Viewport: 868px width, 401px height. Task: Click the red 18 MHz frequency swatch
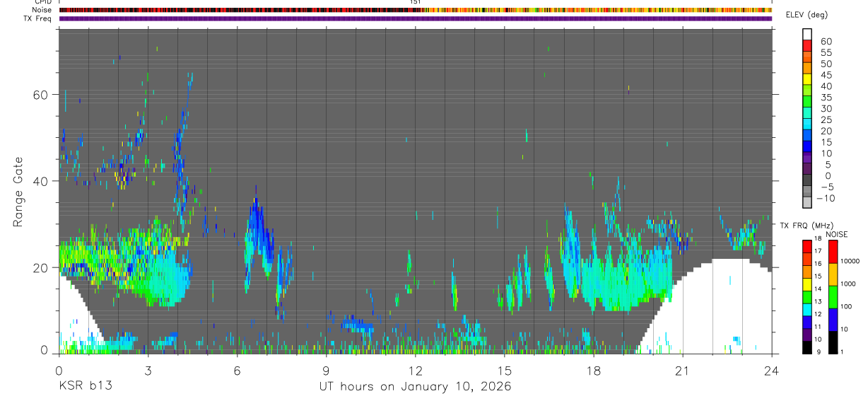808,245
